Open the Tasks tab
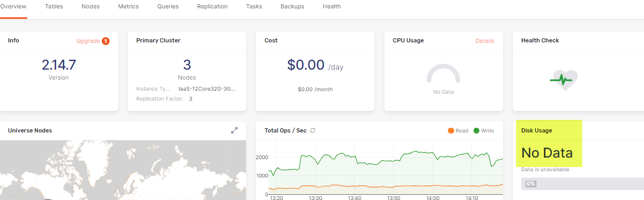644x200 pixels. tap(254, 7)
